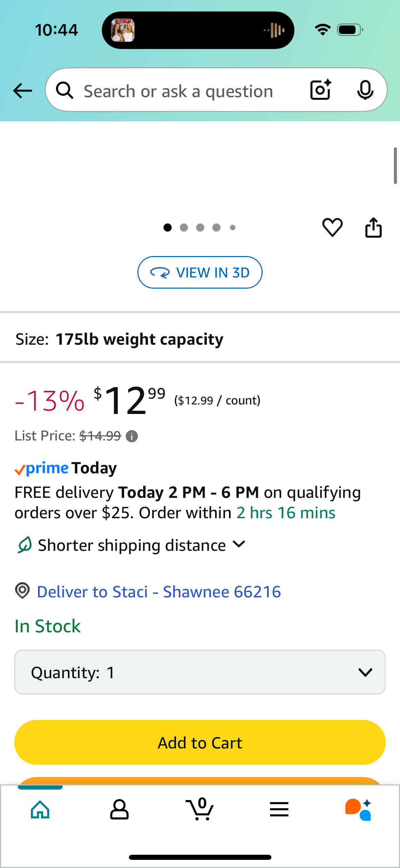The image size is (400, 868).
Task: Open the cart tab
Action: 200,809
